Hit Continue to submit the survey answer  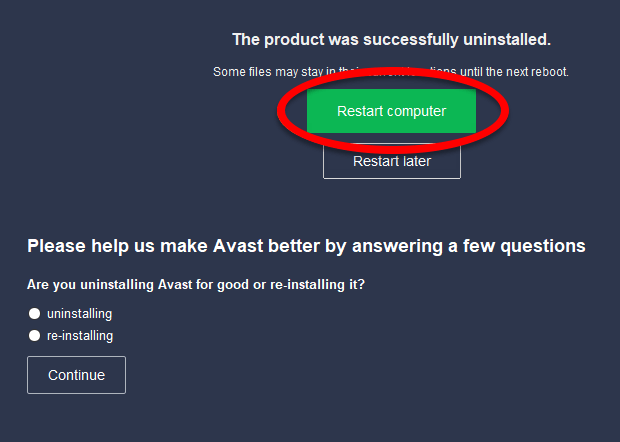[76, 375]
